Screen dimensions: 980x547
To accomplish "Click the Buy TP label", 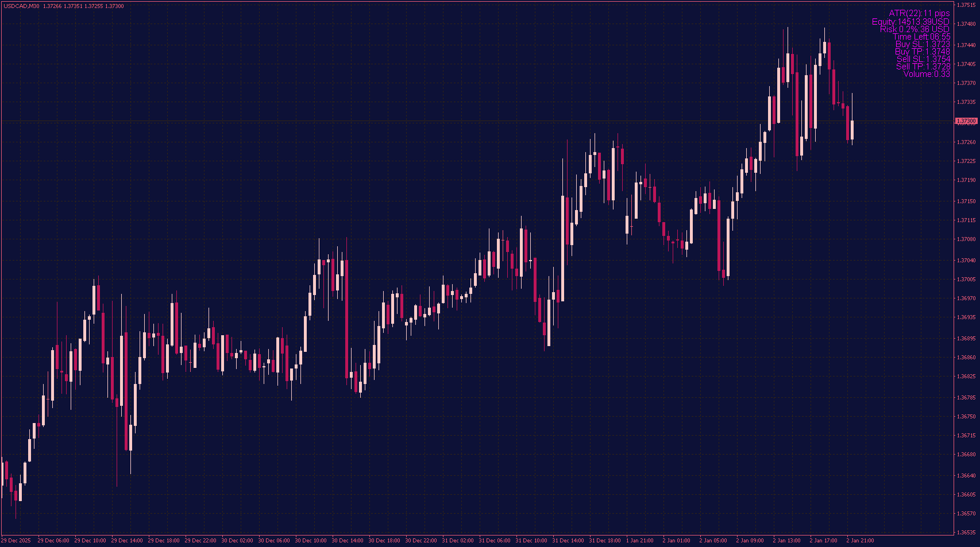I will (x=923, y=52).
